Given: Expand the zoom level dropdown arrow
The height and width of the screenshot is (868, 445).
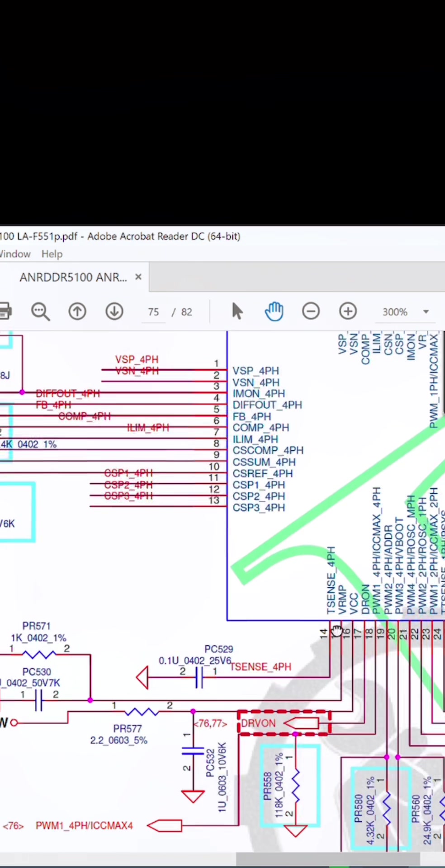Looking at the screenshot, I should point(426,312).
